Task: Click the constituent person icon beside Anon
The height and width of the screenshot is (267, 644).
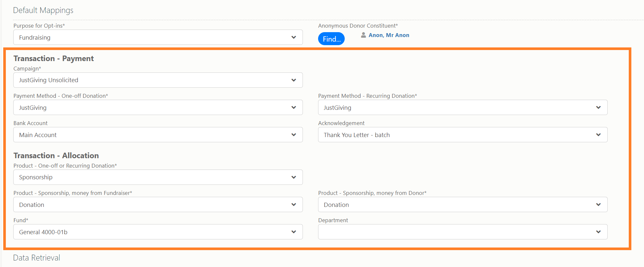Action: [x=364, y=35]
